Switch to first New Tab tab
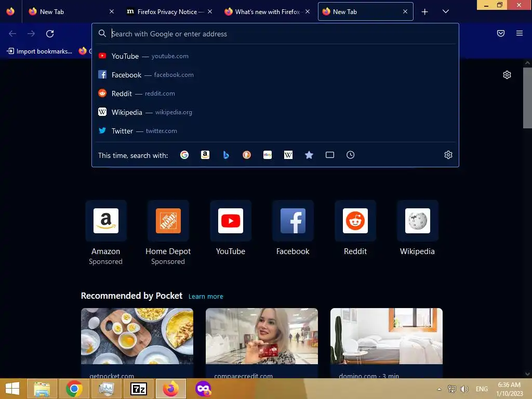 [x=70, y=12]
